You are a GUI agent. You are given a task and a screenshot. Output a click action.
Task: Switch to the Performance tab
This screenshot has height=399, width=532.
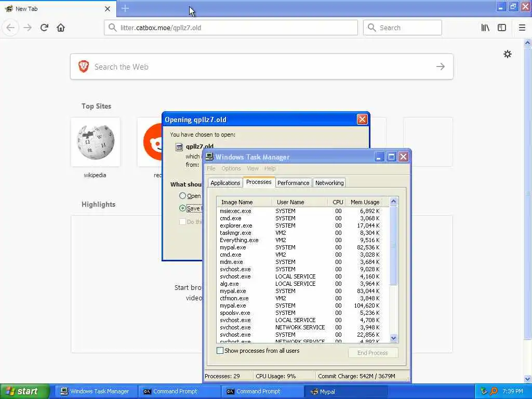click(x=294, y=183)
